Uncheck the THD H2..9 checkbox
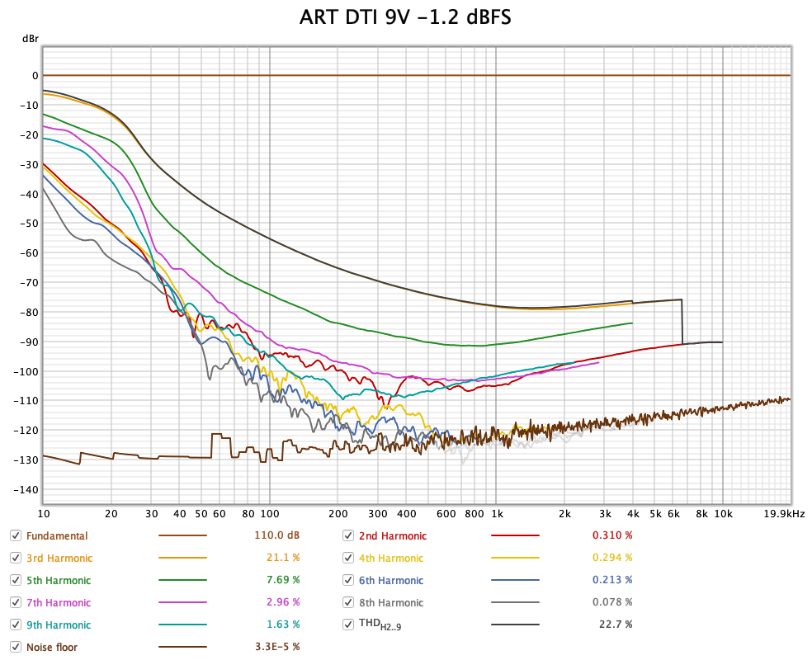812x660 pixels. point(348,625)
